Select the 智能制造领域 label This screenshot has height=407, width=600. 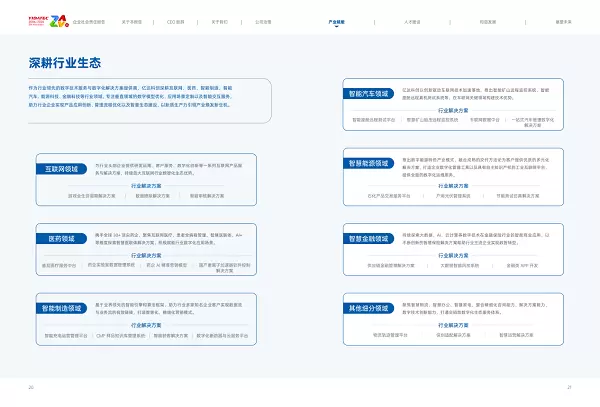pos(61,308)
